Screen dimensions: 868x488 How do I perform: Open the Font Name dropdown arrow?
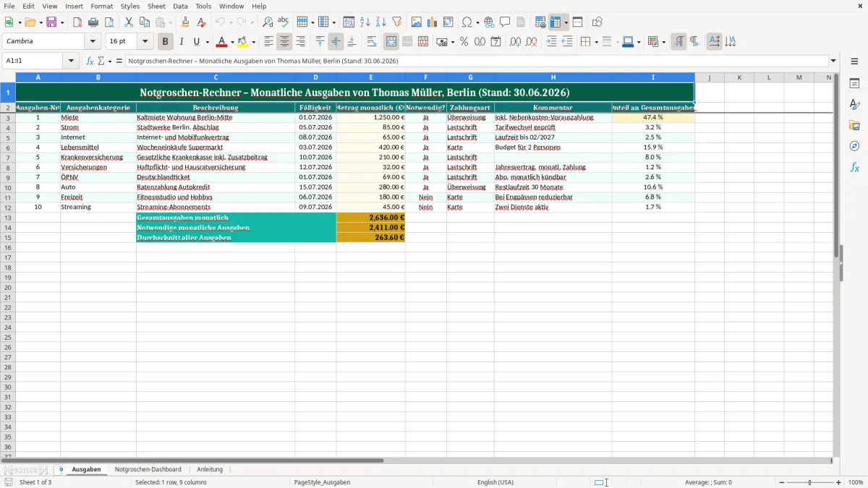point(93,41)
